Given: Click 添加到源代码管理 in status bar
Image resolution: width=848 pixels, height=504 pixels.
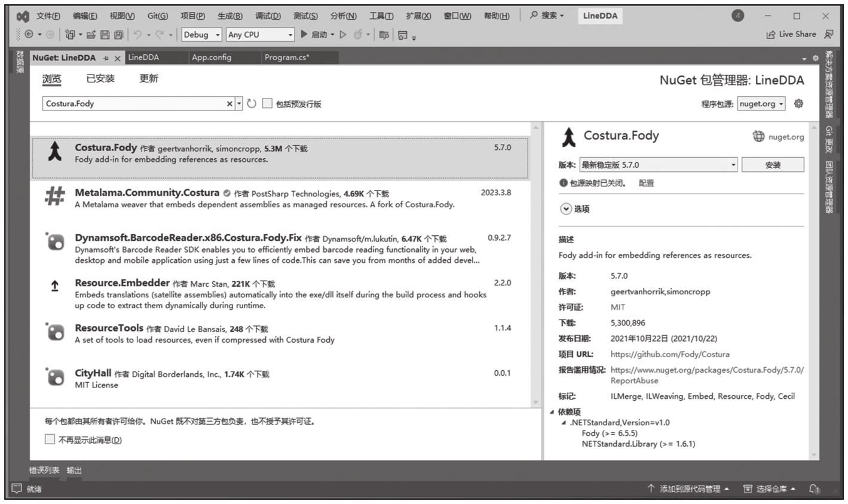Looking at the screenshot, I should point(688,488).
